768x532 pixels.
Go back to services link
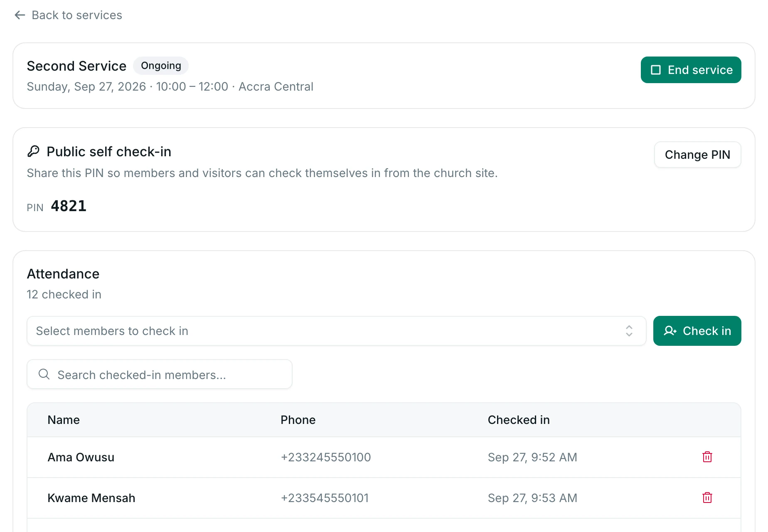coord(68,15)
